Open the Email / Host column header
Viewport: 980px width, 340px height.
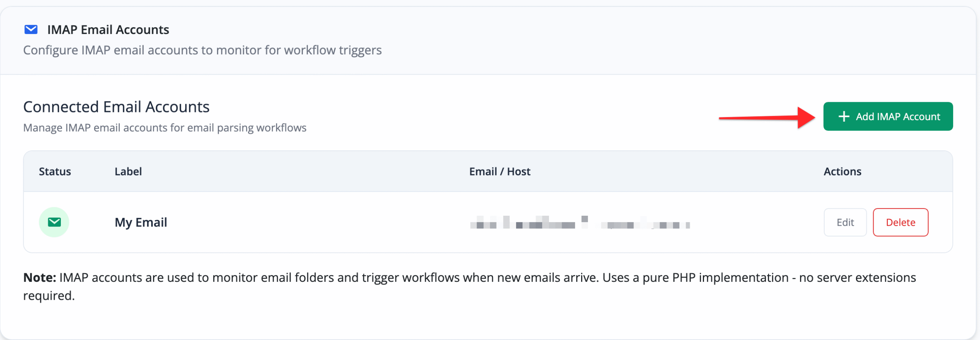coord(500,171)
